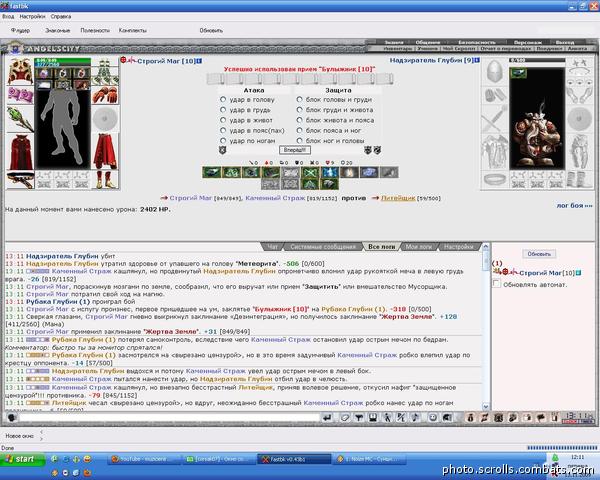Click the belt item slot at bottom left

point(20,180)
